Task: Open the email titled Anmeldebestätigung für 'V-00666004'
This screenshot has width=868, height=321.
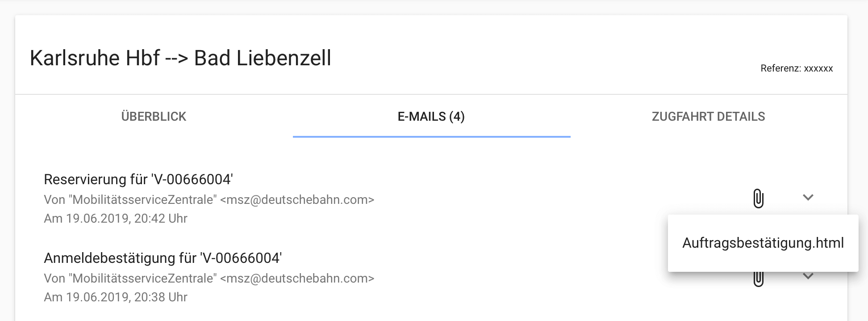Action: 163,258
